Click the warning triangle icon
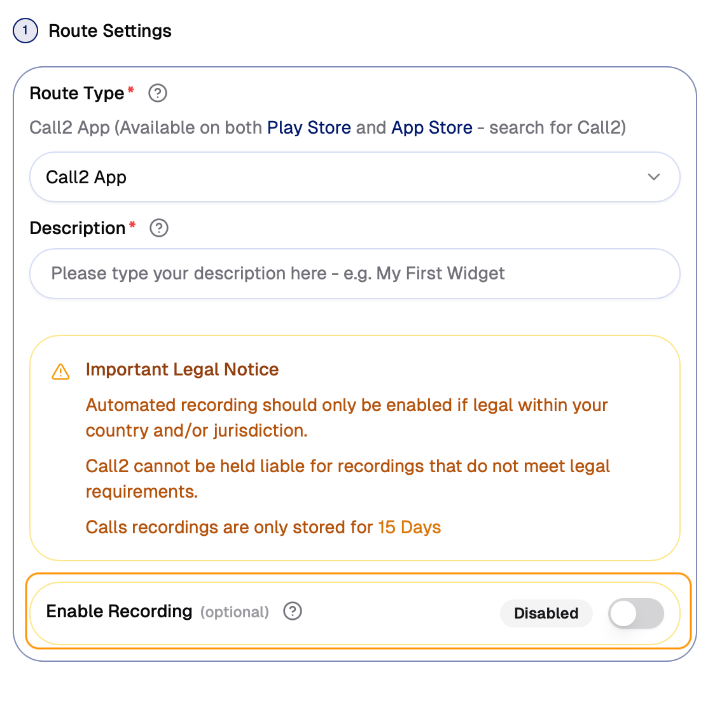The width and height of the screenshot is (715, 728). [x=60, y=372]
